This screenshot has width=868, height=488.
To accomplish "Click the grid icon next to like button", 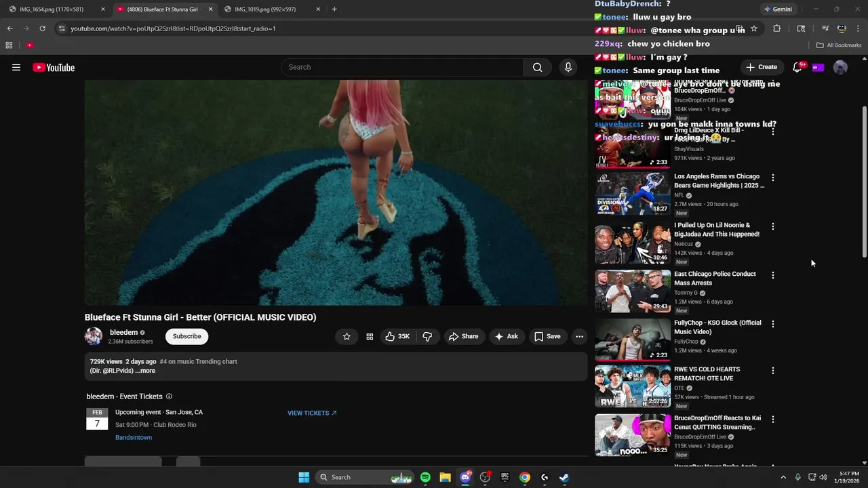I will pyautogui.click(x=370, y=336).
